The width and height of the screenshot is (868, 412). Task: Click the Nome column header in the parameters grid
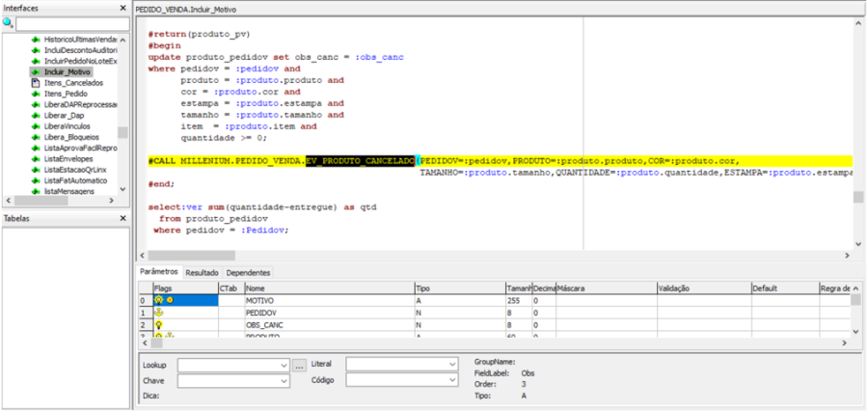[x=256, y=288]
